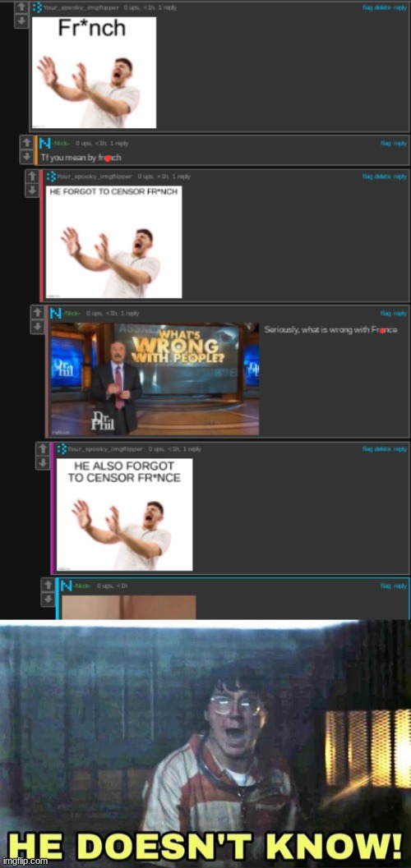Downvote the 'HE FORGOT TO CENSOR FR*NCH' comment
The width and height of the screenshot is (411, 868).
(31, 190)
